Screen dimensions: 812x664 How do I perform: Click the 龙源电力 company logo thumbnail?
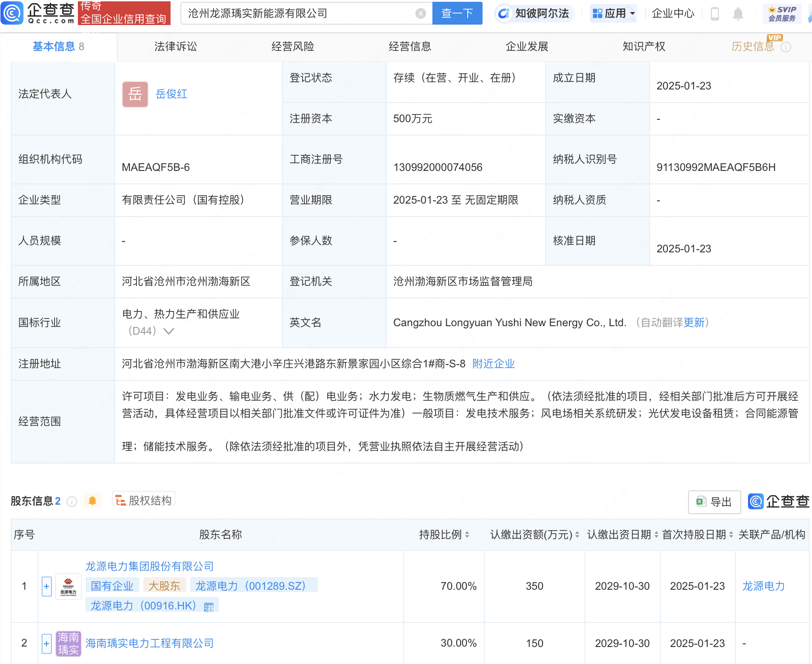point(68,587)
